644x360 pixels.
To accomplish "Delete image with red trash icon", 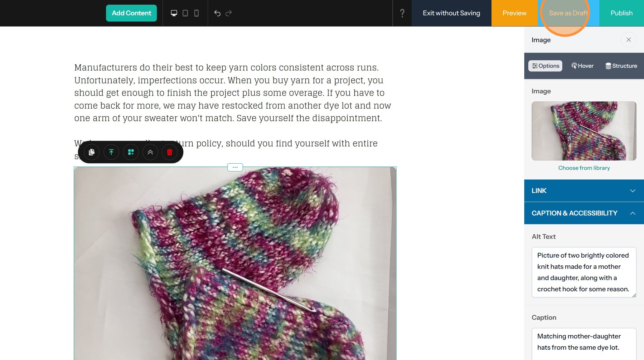I will (170, 152).
